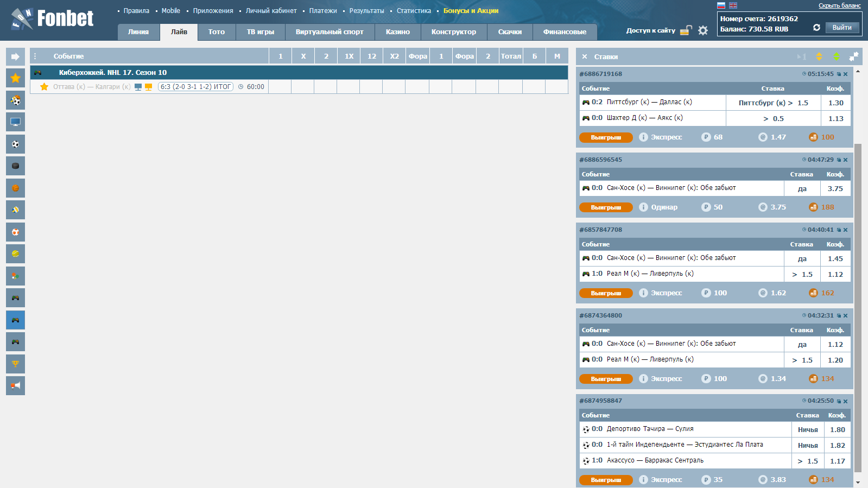Image resolution: width=868 pixels, height=488 pixels.
Task: Click the megaphone icon in sidebar
Action: 15,386
